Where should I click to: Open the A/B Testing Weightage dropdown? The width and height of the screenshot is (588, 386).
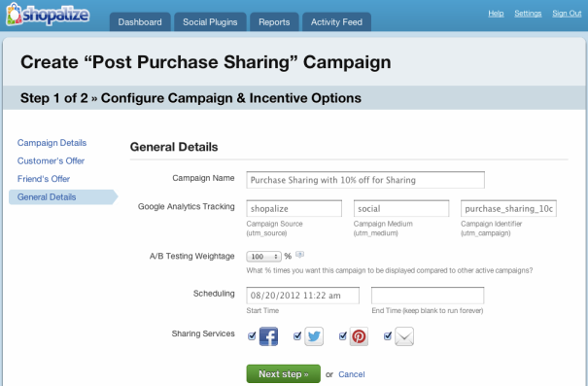(263, 257)
